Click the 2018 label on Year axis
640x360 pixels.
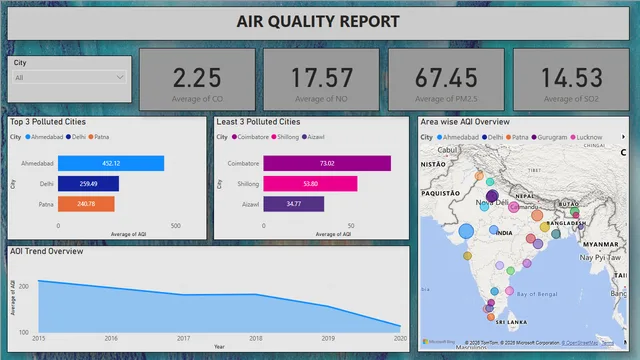coord(256,338)
